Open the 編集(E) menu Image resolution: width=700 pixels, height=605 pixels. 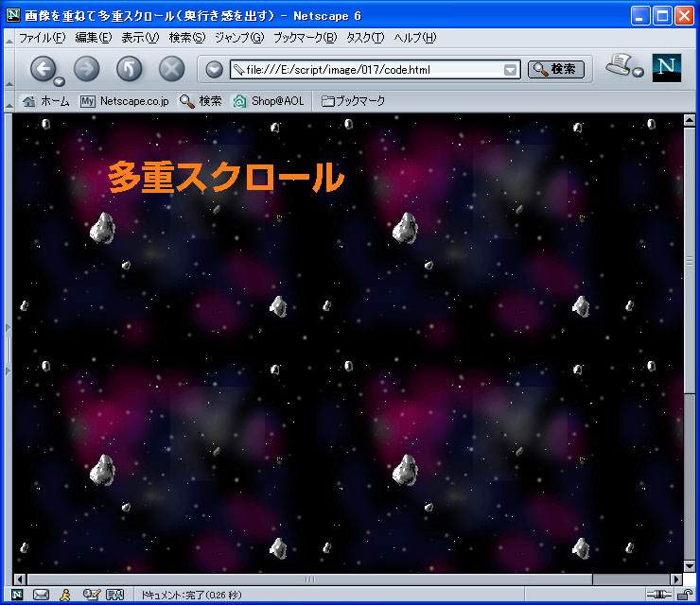click(94, 38)
